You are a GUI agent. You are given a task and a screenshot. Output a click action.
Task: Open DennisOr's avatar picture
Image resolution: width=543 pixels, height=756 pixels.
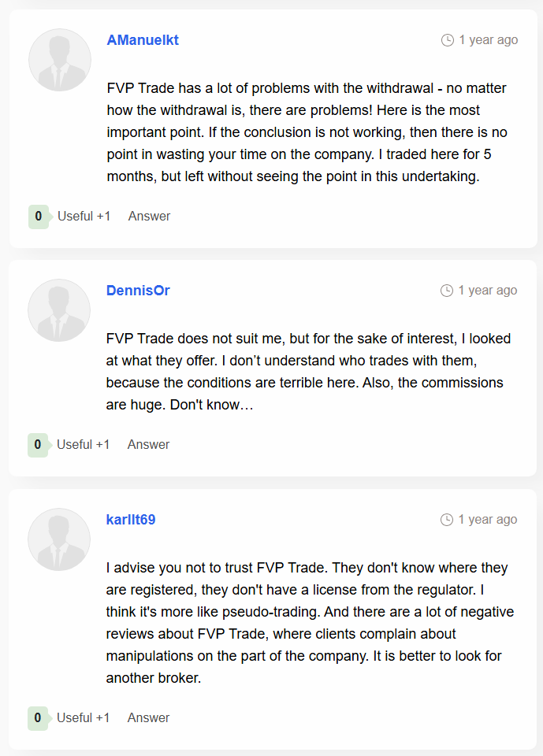(x=59, y=310)
